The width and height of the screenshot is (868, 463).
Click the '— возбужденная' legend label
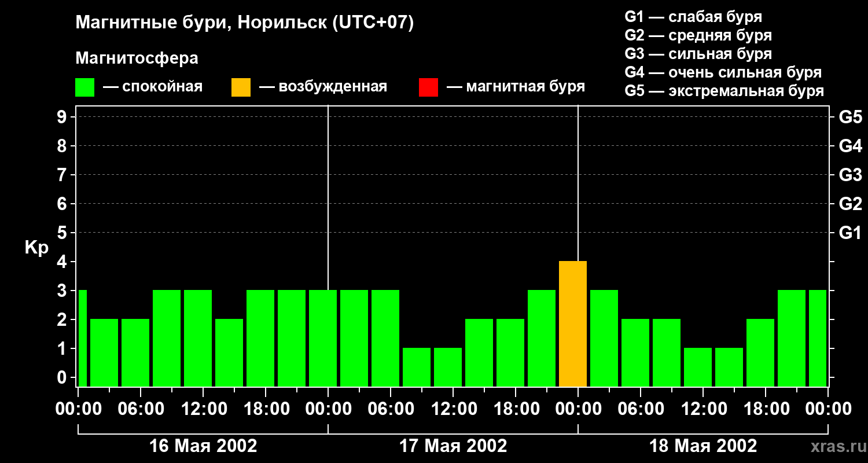pos(323,87)
